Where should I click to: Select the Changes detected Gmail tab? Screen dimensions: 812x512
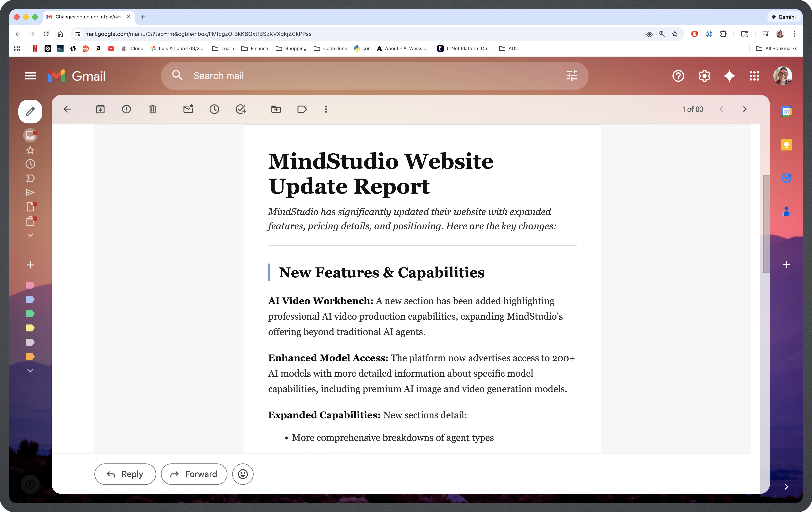[88, 17]
